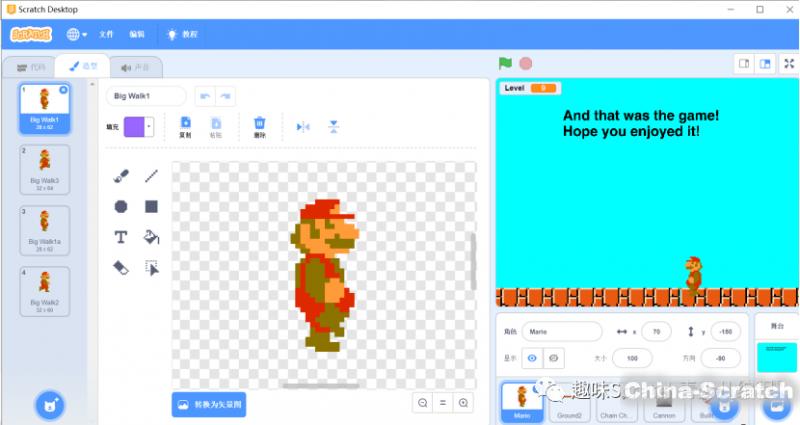Image resolution: width=800 pixels, height=425 pixels.
Task: Select the Brush tool
Action: coord(121,176)
